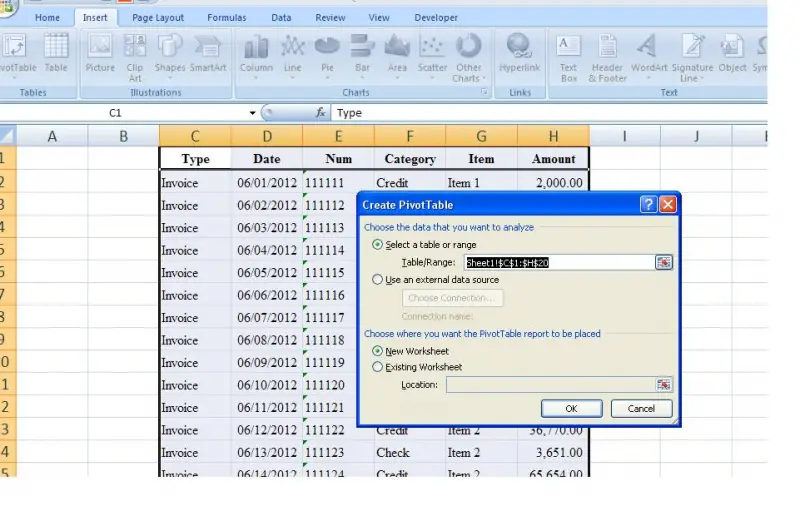Image resolution: width=800 pixels, height=506 pixels.
Task: Click the Select All corner of the sheet
Action: coord(8,136)
